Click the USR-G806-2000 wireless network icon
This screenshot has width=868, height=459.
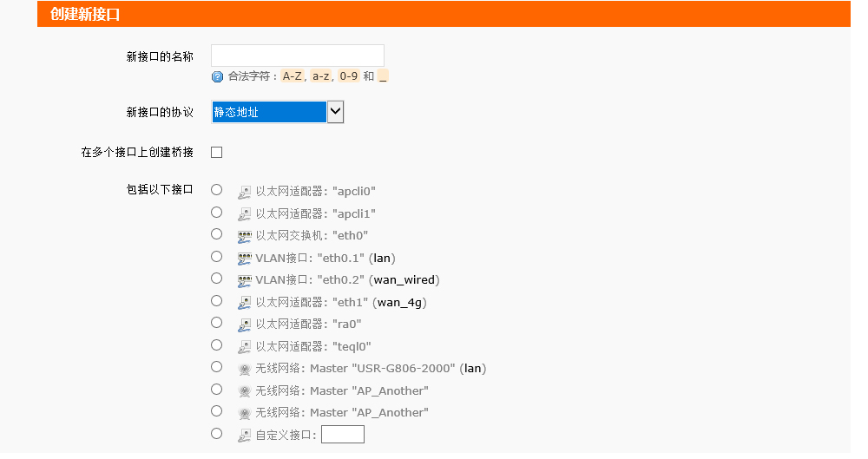(244, 369)
